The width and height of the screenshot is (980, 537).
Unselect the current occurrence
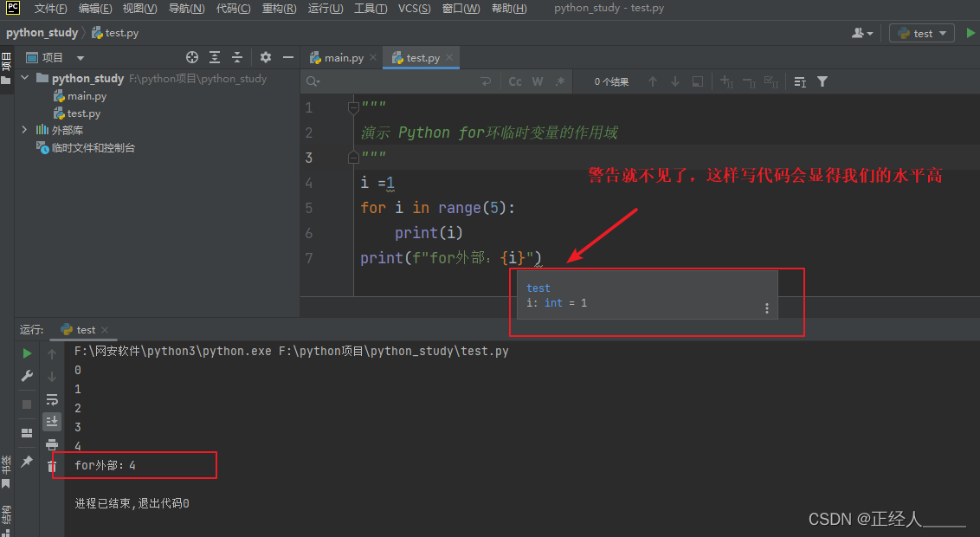click(x=749, y=82)
